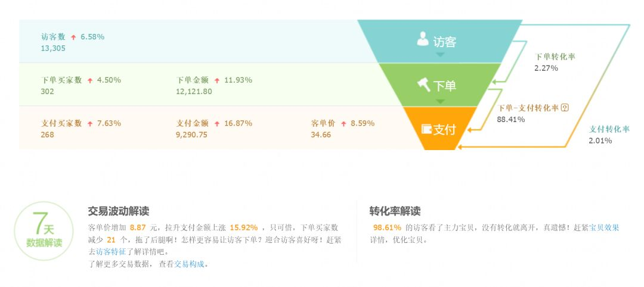Viewport: 644px width, 287px height.
Task: Click the 7天 数据解读 circle badge
Action: click(x=44, y=232)
